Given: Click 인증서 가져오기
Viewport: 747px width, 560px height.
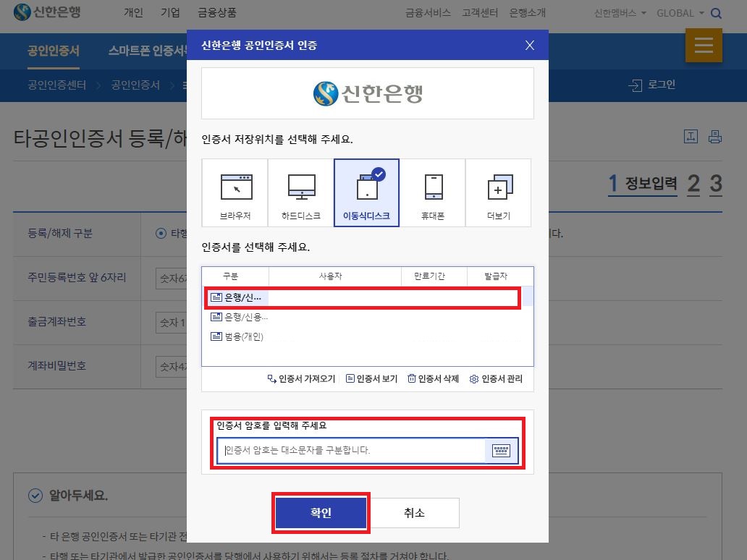Looking at the screenshot, I should point(302,379).
